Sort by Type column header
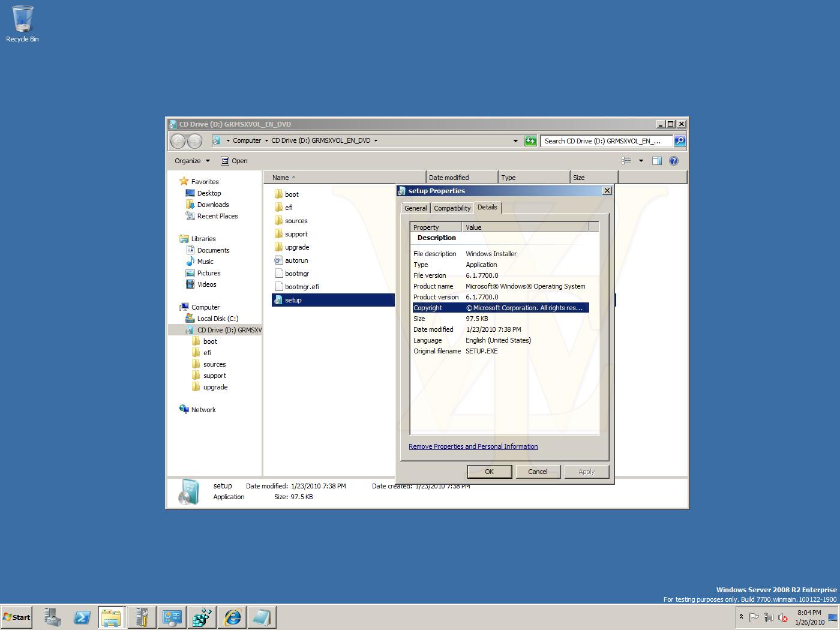This screenshot has height=630, width=840. click(533, 178)
